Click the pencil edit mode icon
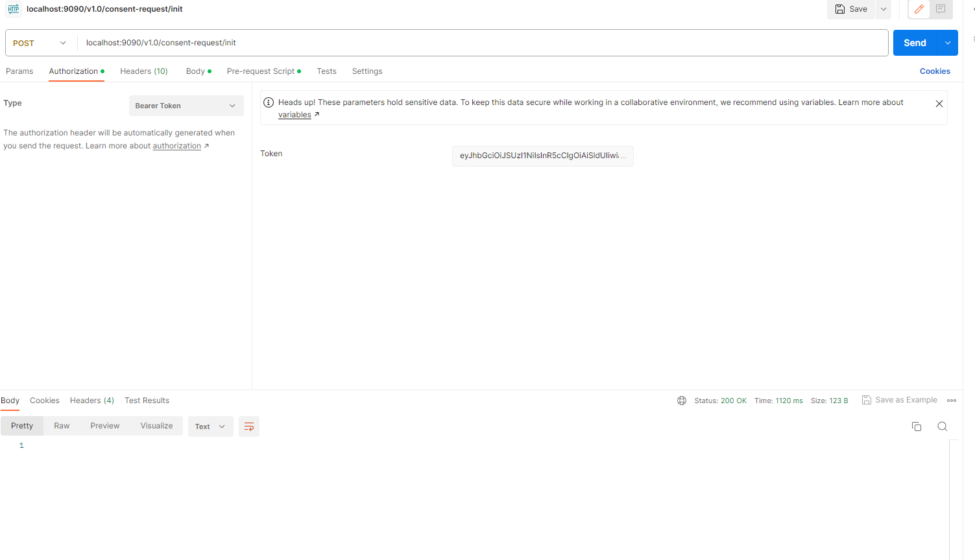The image size is (975, 560). point(919,9)
